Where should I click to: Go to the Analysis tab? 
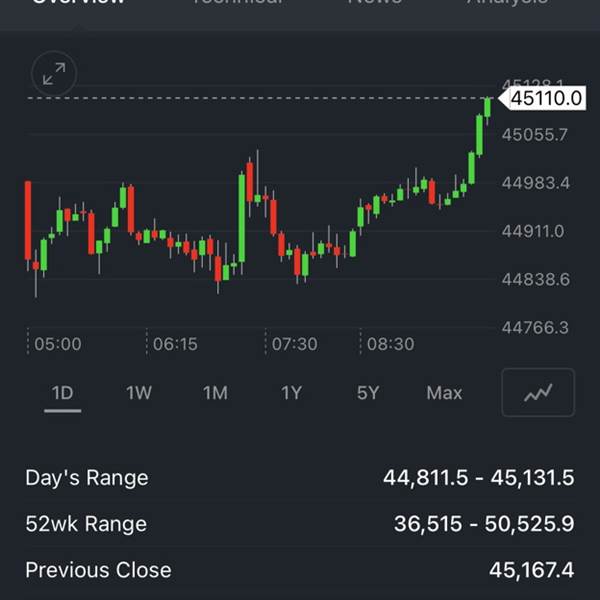click(x=507, y=3)
